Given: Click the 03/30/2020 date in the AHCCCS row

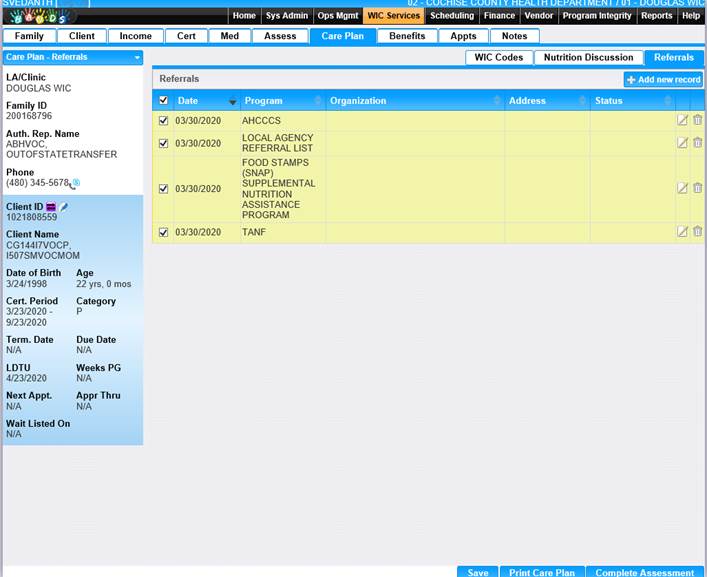Looking at the screenshot, I should 198,121.
